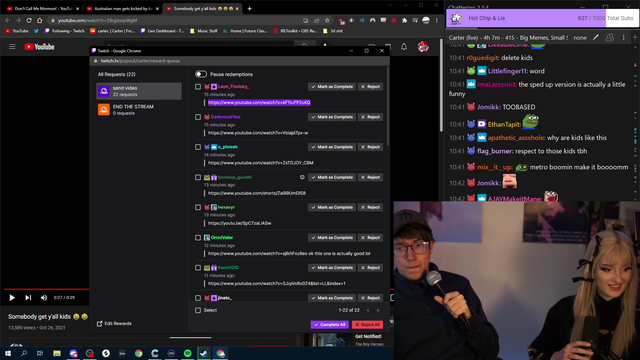The width and height of the screenshot is (640, 360).
Task: Tick the Select all checkbox
Action: pyautogui.click(x=198, y=310)
